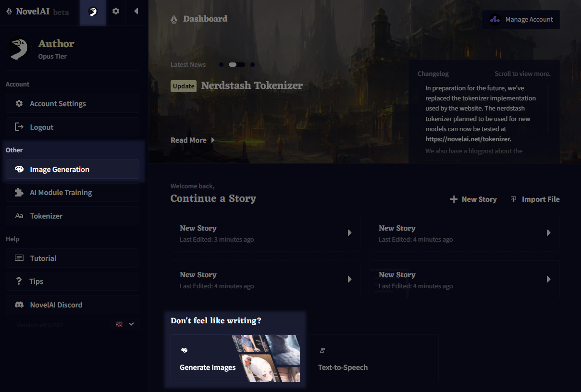Click the palette icon on Generate Images card
Screen dimensions: 581x392
(184, 350)
